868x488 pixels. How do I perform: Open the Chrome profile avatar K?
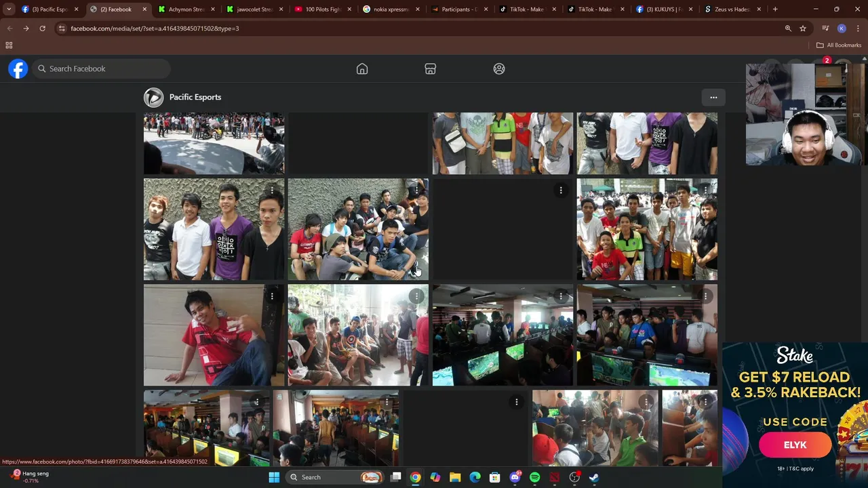pyautogui.click(x=842, y=28)
